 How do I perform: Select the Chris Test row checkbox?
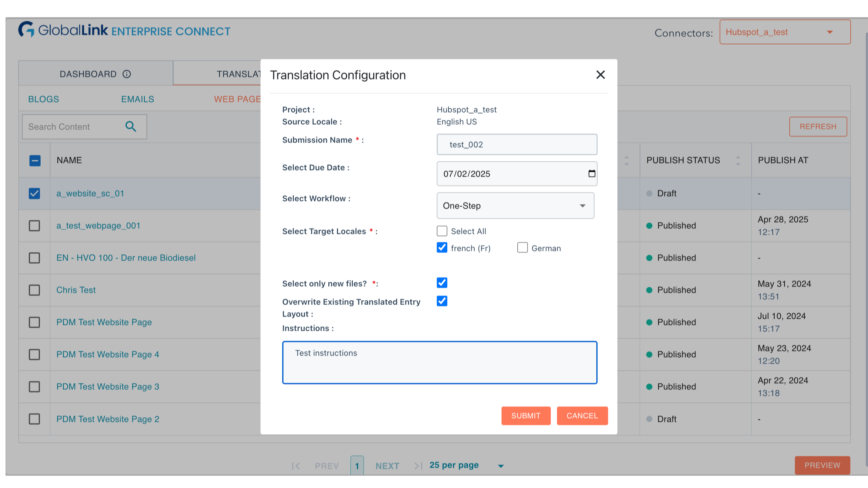(34, 290)
